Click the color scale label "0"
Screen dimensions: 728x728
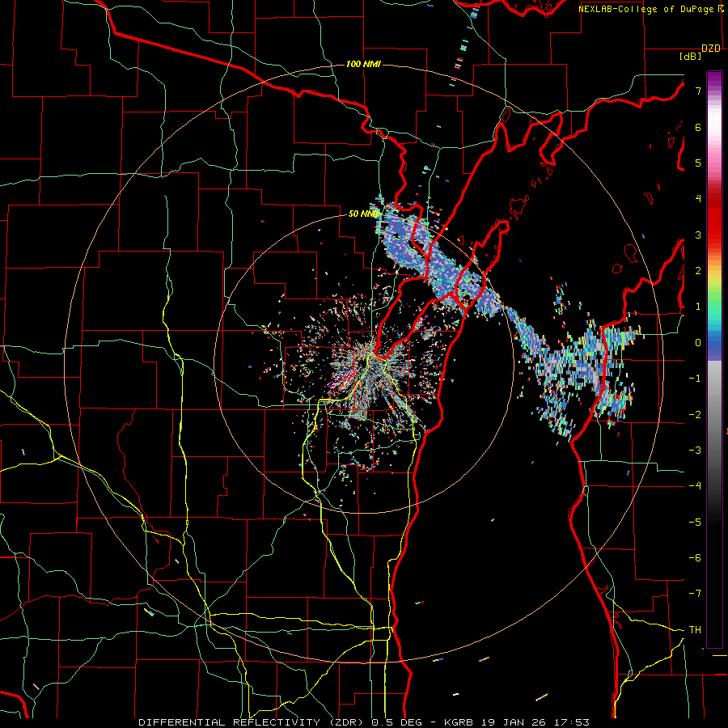tap(698, 343)
